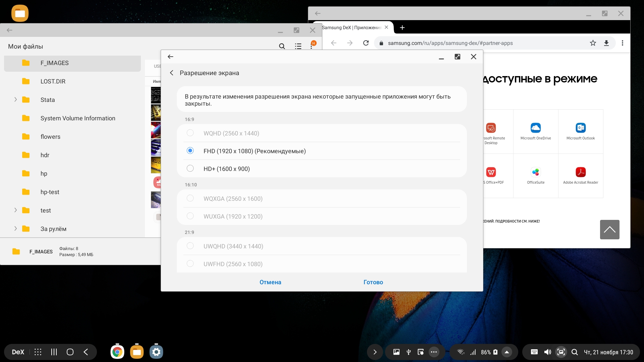Click the Microsoft OneDrive app icon
This screenshot has width=644, height=362.
pos(535,128)
